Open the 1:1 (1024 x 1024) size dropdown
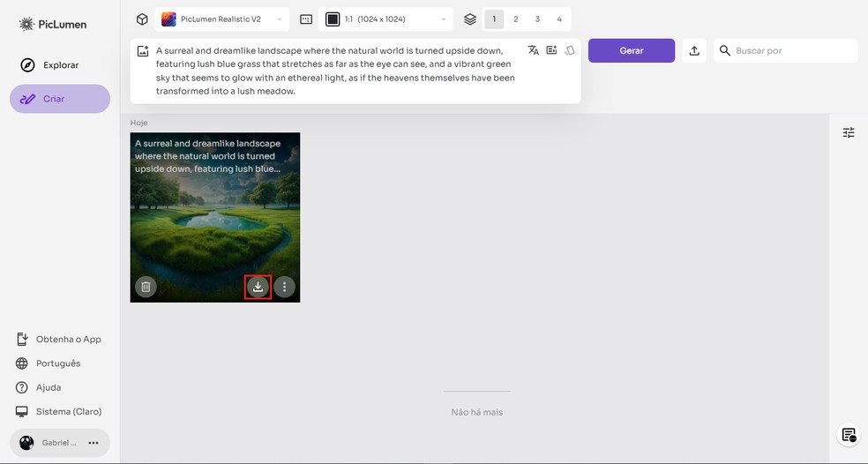 pos(385,19)
